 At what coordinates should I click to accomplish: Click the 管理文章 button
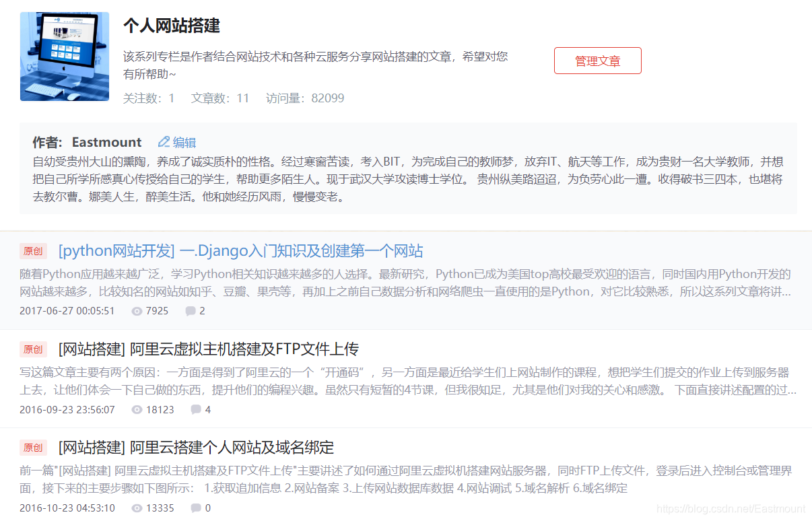[597, 60]
